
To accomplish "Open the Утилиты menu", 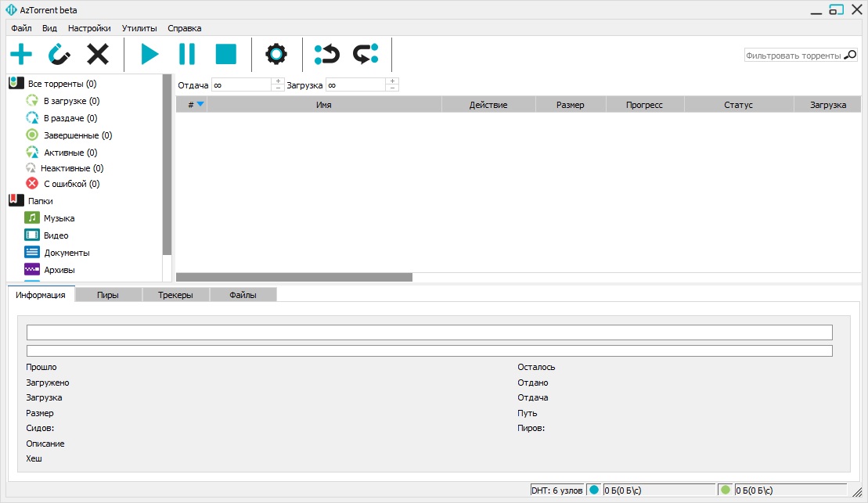I will [x=139, y=28].
